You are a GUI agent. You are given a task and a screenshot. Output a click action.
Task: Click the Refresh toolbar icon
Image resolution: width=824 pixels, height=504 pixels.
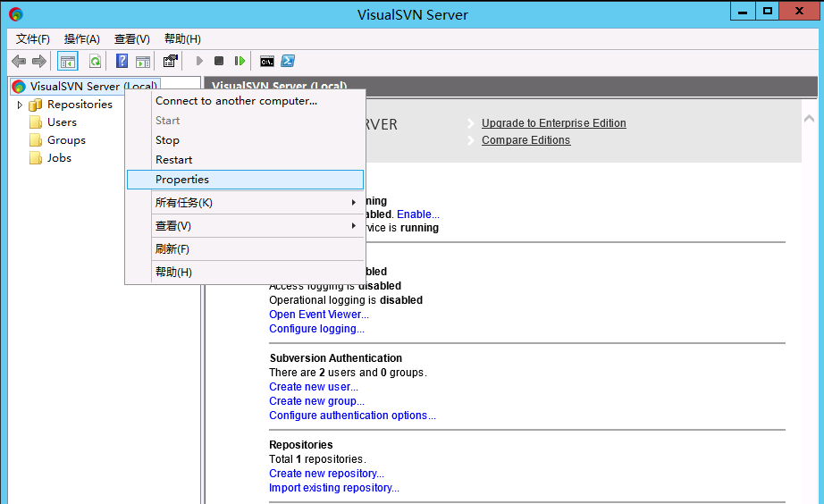click(95, 62)
